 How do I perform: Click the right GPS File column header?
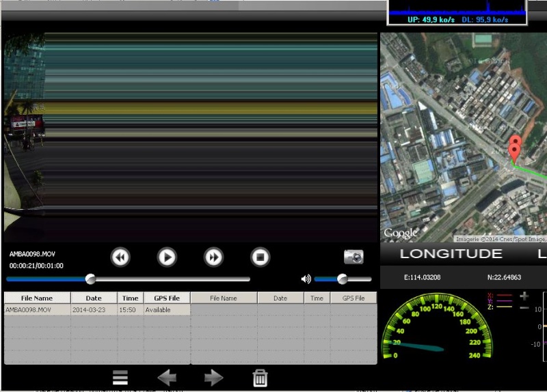click(353, 298)
